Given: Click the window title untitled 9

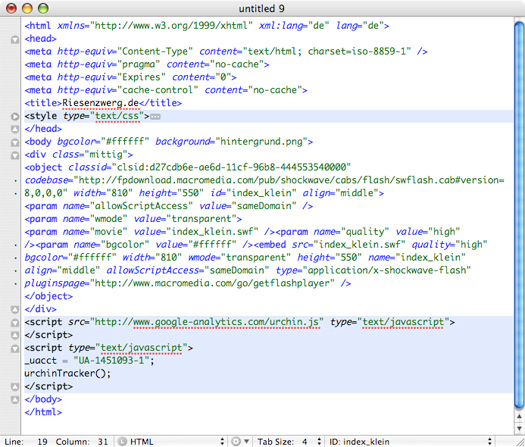Looking at the screenshot, I should click(x=261, y=8).
